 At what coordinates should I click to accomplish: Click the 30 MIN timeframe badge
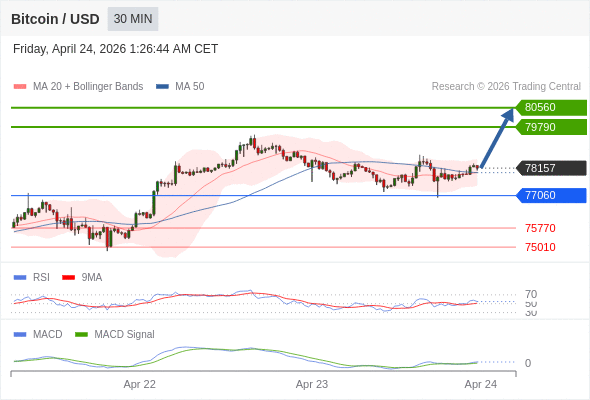133,19
